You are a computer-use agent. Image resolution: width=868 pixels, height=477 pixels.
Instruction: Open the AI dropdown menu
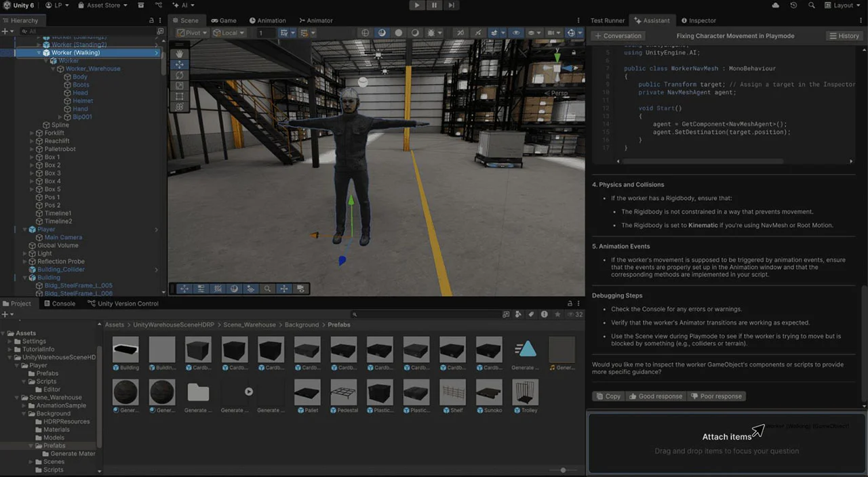pos(184,5)
